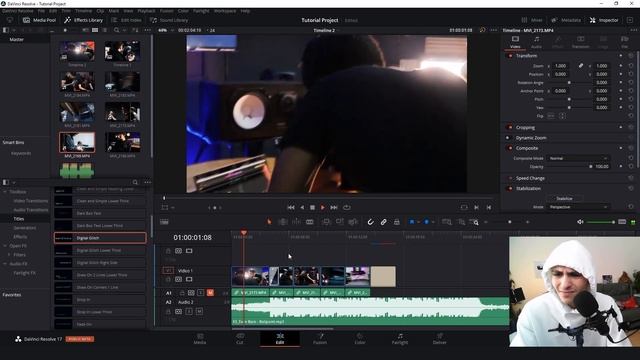Open the Edit Index panel
The image size is (640, 360).
click(x=127, y=20)
